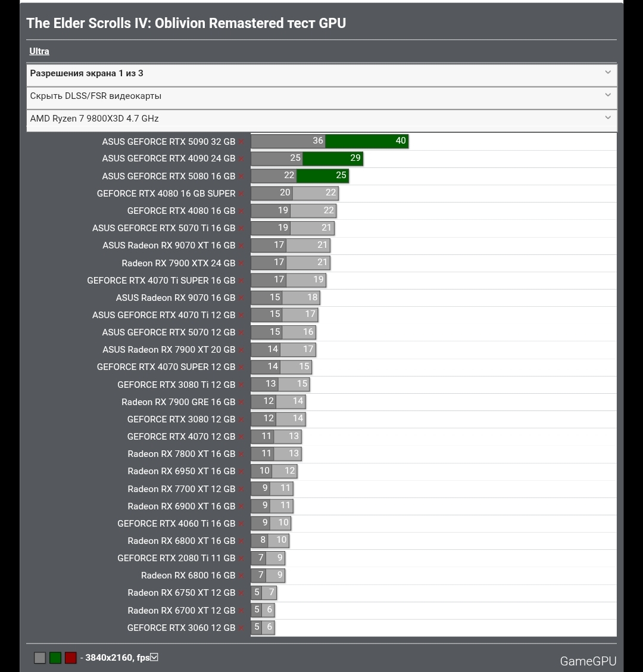The height and width of the screenshot is (672, 643).
Task: Remove Radeon RX 6950 XT 16 GB via red X
Action: click(x=241, y=471)
